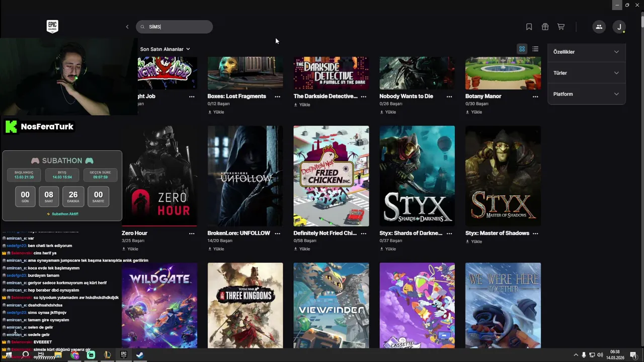Open the Styx Master of Shadows cover
Screen dimensions: 644x362
pos(503,176)
